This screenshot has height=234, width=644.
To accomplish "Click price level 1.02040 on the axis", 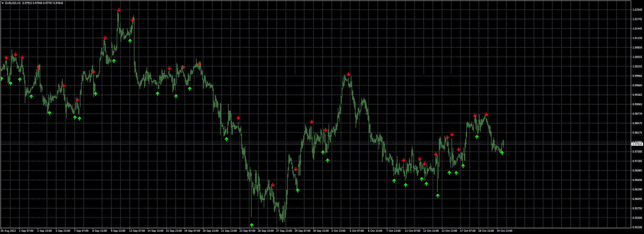I will click(637, 10).
